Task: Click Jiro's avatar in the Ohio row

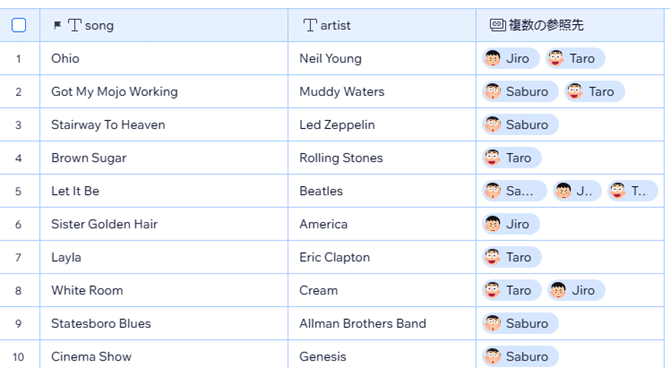Action: [x=493, y=58]
